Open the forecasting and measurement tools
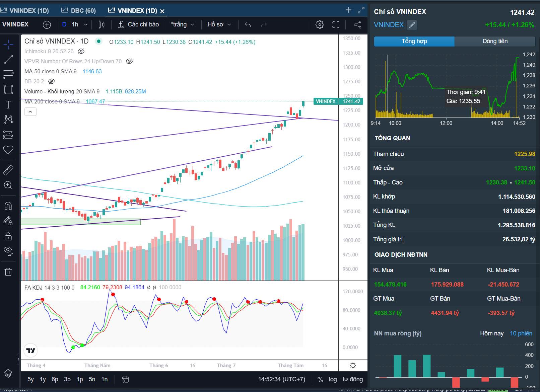Image resolution: width=540 pixels, height=392 pixels. pos(8,135)
